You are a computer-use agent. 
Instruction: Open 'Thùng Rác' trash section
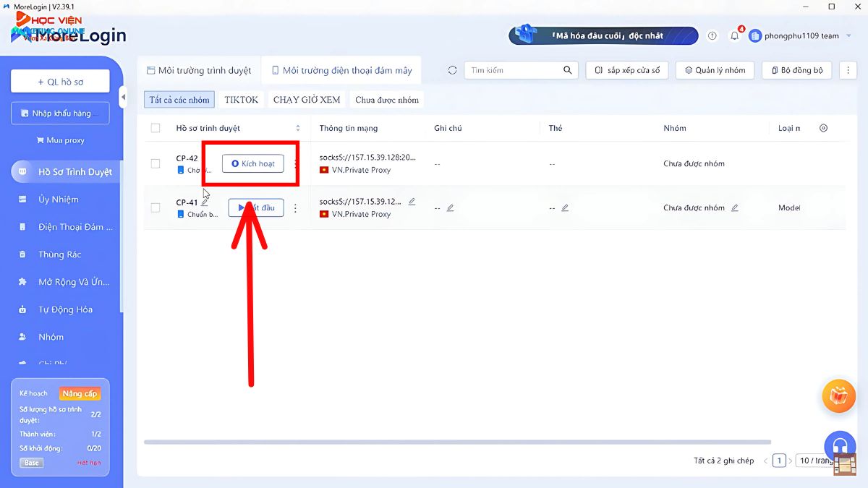pyautogui.click(x=51, y=254)
